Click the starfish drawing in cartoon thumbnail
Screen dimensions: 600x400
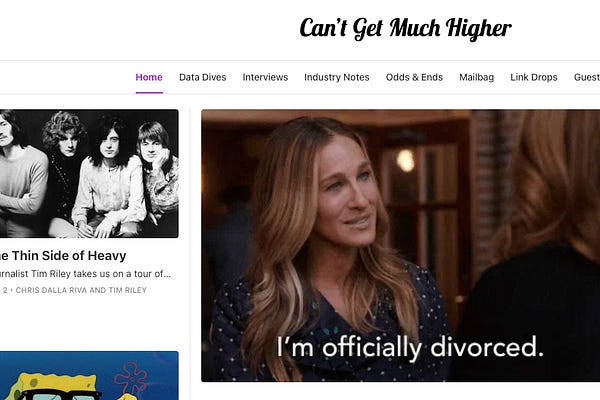(132, 377)
